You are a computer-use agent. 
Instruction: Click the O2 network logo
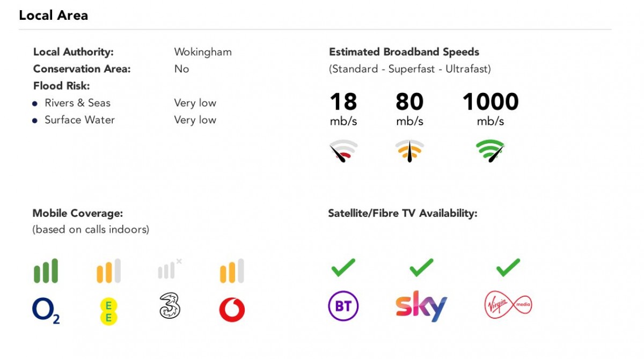46,311
